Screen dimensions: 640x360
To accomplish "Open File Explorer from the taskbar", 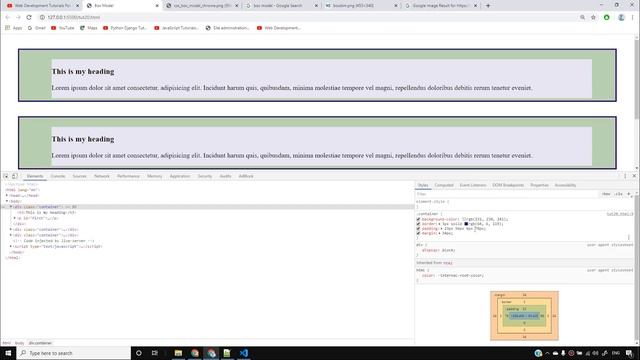I will point(178,353).
